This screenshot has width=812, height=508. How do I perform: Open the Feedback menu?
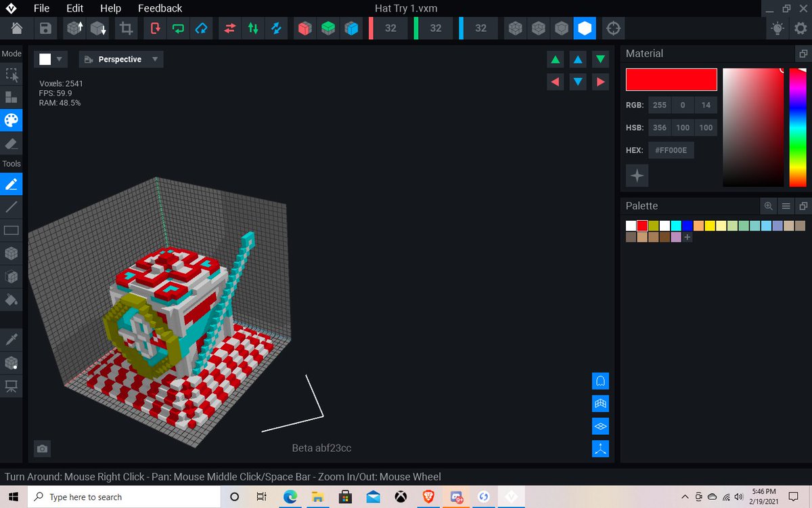[160, 8]
